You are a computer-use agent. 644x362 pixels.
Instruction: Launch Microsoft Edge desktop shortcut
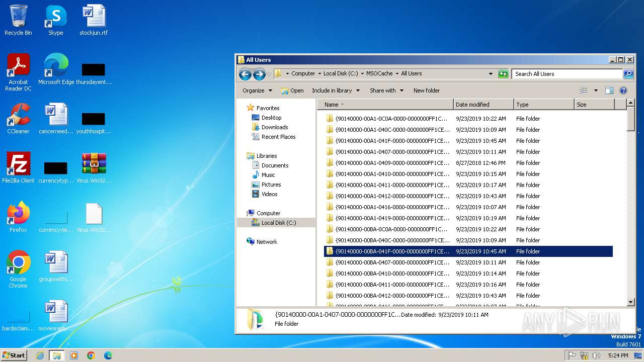pos(56,69)
